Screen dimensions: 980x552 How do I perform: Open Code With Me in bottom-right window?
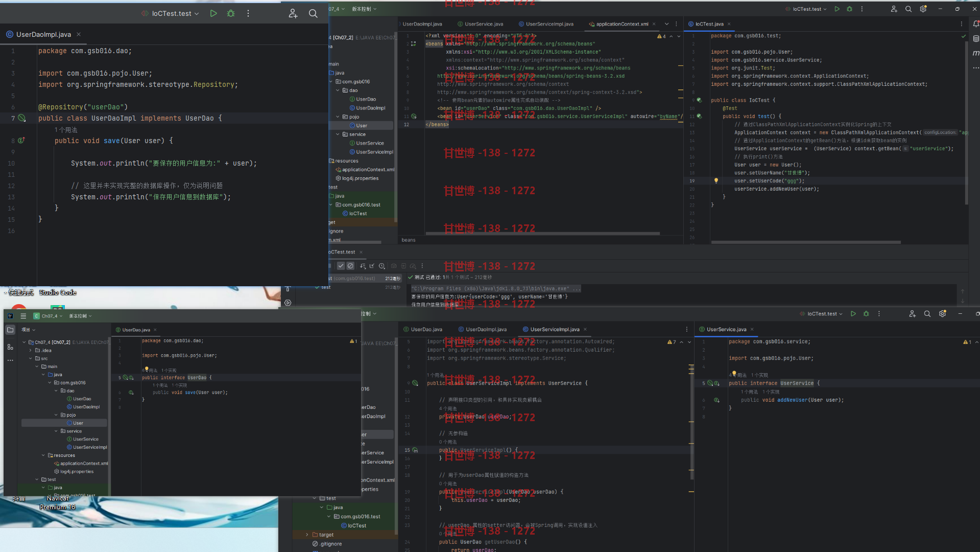pos(913,314)
